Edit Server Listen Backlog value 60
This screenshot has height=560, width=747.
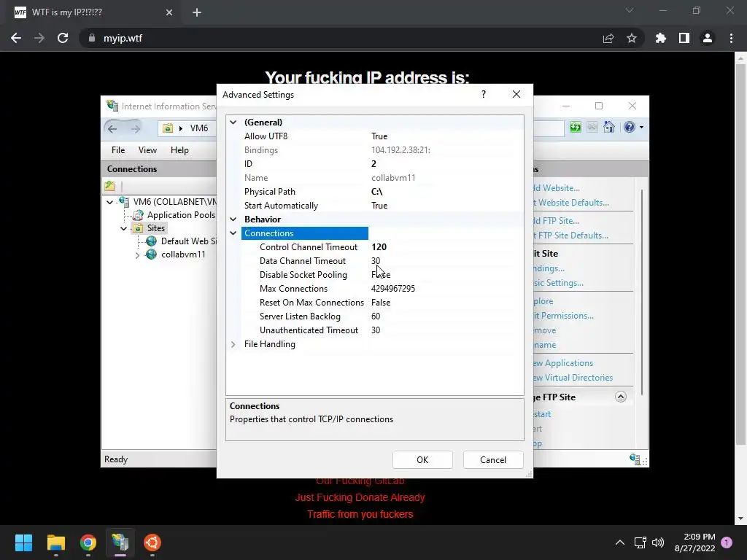pyautogui.click(x=376, y=316)
